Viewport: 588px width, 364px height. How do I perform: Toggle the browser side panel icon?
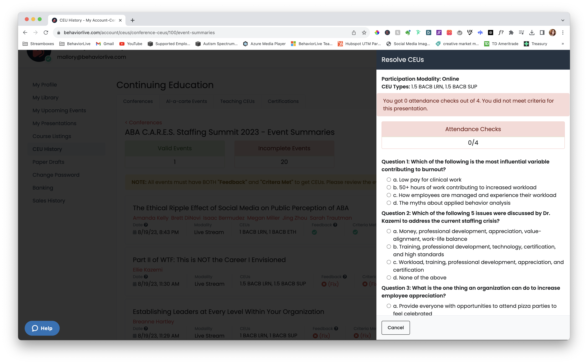(x=542, y=33)
